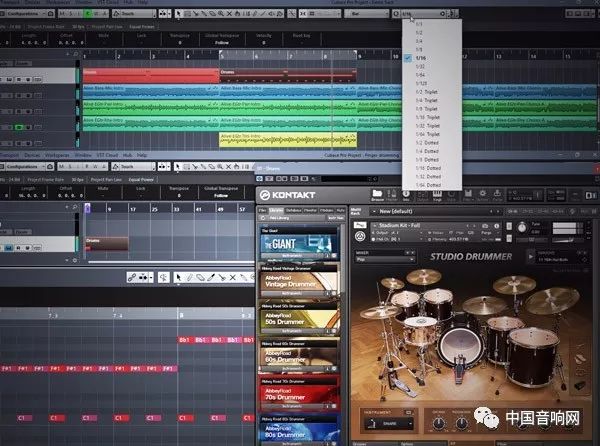Choose 1/32 in quantize list
600x446 pixels.
tap(420, 67)
